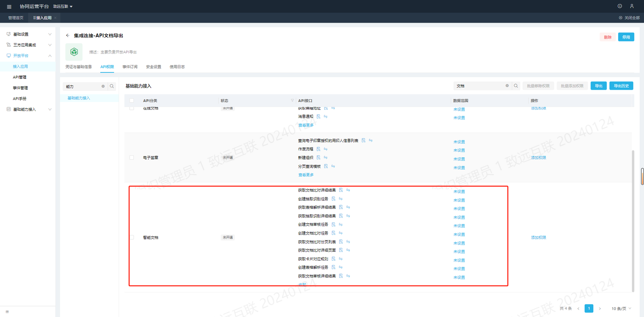
Task: Click the vertical scrollbar of the API table
Action: pyautogui.click(x=633, y=221)
